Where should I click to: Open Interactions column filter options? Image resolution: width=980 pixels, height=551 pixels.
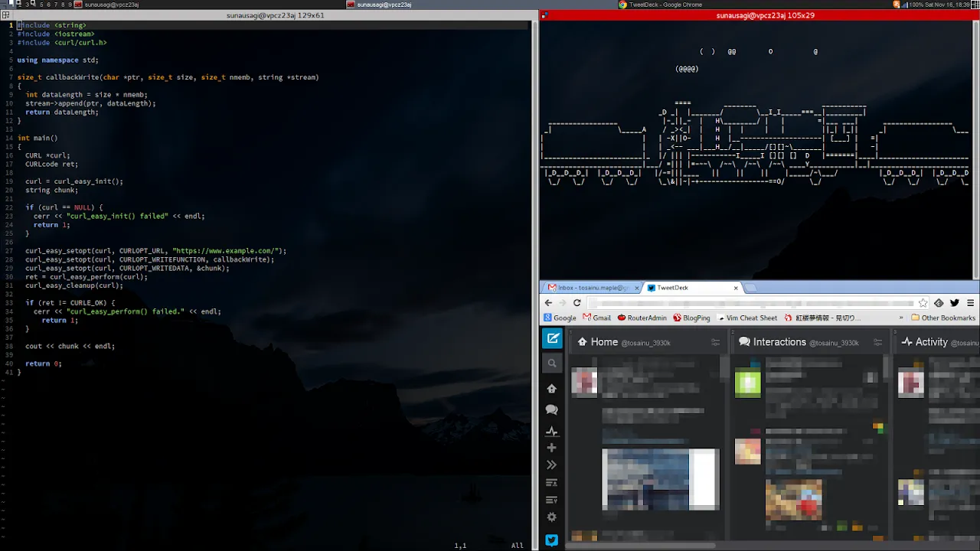pos(877,343)
